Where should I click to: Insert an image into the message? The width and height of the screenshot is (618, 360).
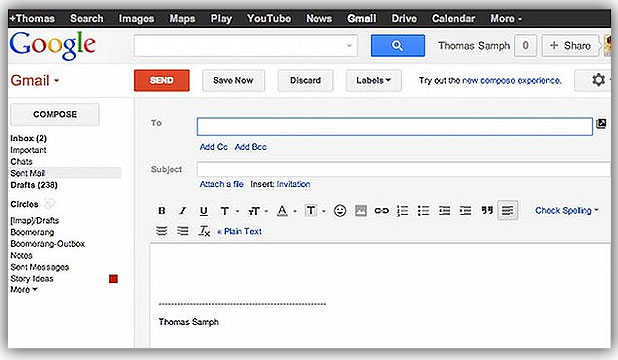361,211
